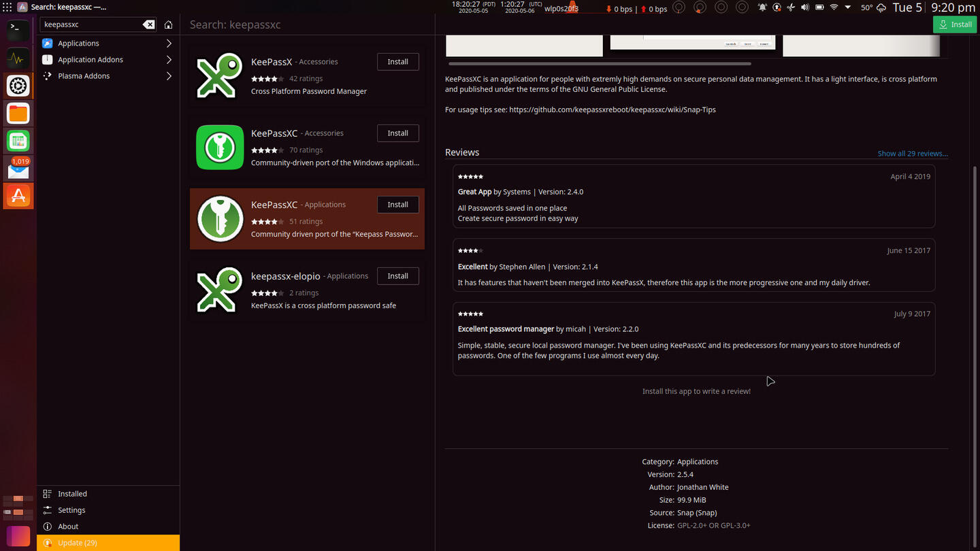Open the orange file manager dock icon

(18, 113)
